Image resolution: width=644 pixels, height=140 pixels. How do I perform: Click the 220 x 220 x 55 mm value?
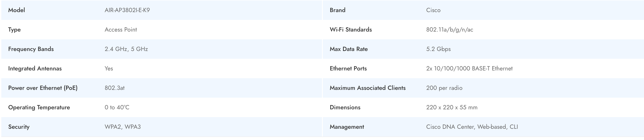coord(451,107)
